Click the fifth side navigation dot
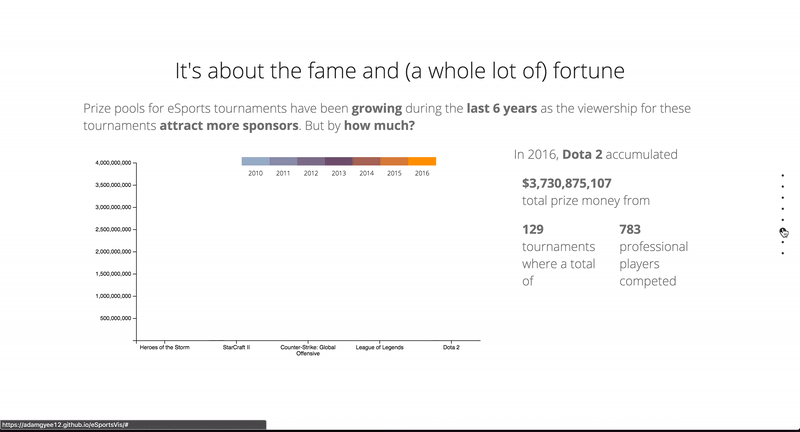This screenshot has width=800, height=432. tap(782, 219)
